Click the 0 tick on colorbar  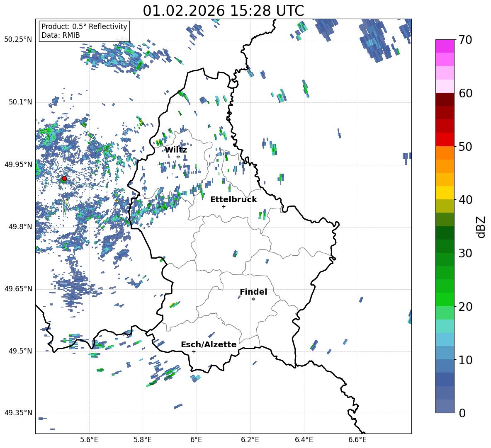tap(462, 413)
